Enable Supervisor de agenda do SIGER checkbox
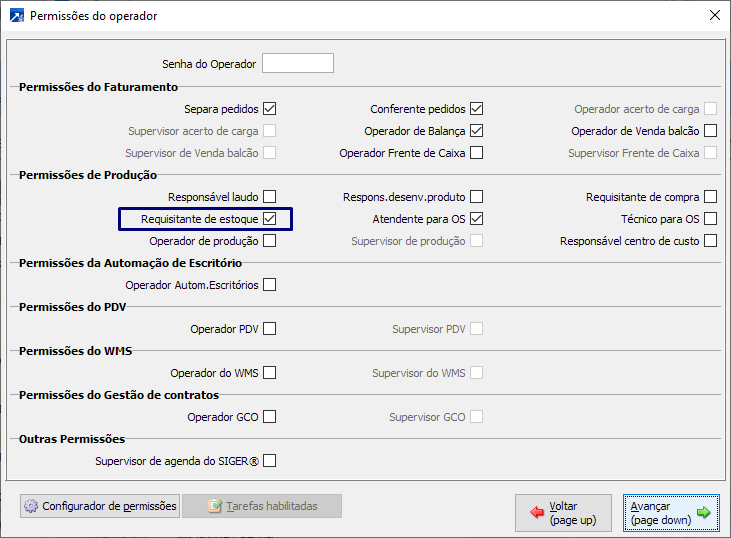Image resolution: width=731 pixels, height=538 pixels. tap(269, 461)
